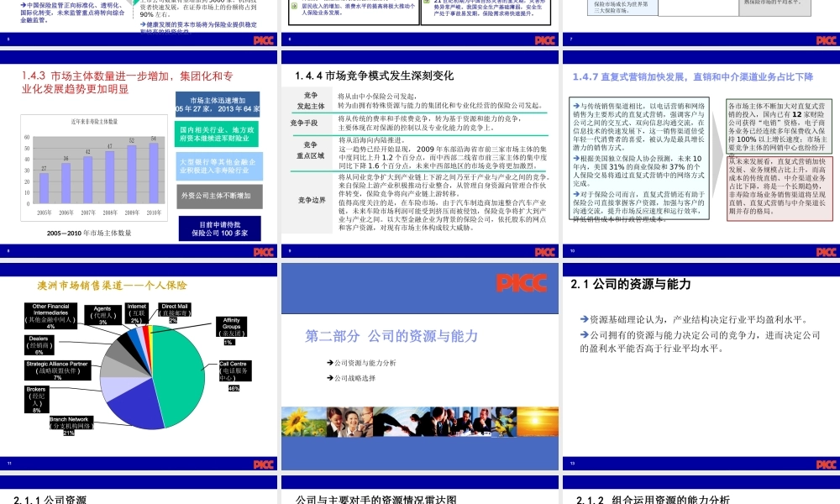This screenshot has height=504, width=840.
Task: Click the blue box 市场主体迅速增加
Action: point(218,104)
